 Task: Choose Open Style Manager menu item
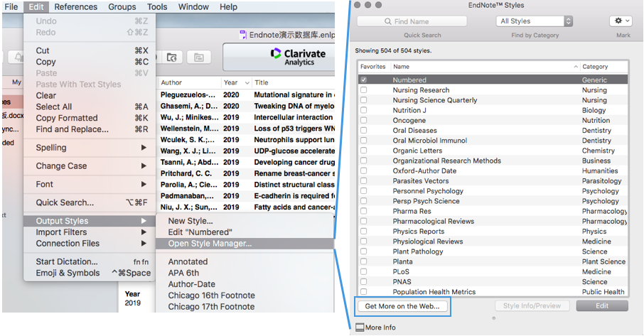[x=210, y=244]
